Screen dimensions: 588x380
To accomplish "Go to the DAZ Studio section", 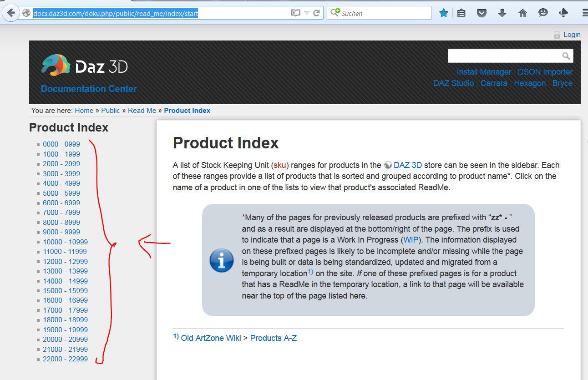I will coord(453,83).
